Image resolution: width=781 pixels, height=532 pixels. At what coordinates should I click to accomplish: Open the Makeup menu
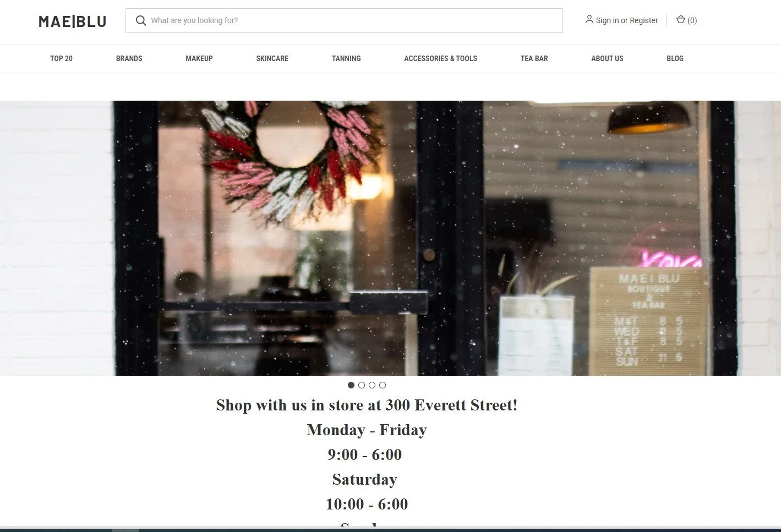click(x=199, y=58)
